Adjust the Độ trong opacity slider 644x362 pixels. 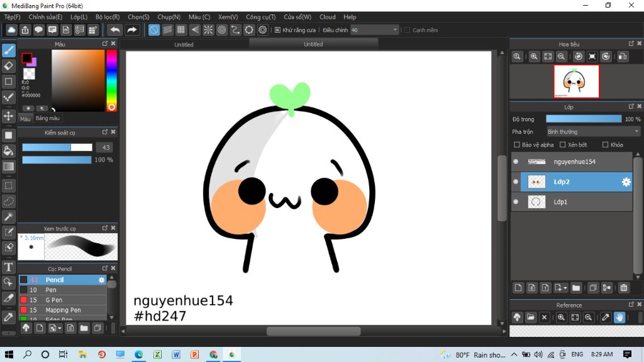click(x=584, y=119)
